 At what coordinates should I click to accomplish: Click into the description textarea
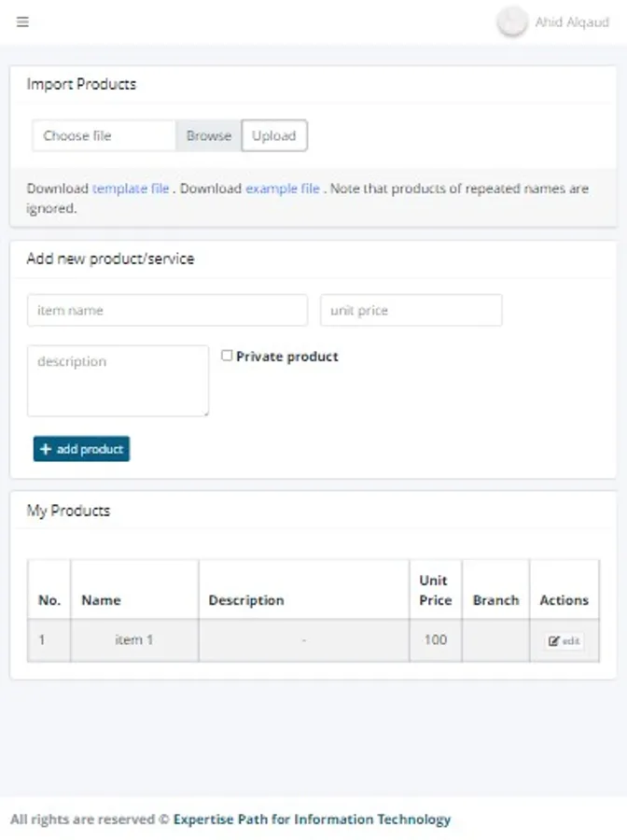(118, 381)
